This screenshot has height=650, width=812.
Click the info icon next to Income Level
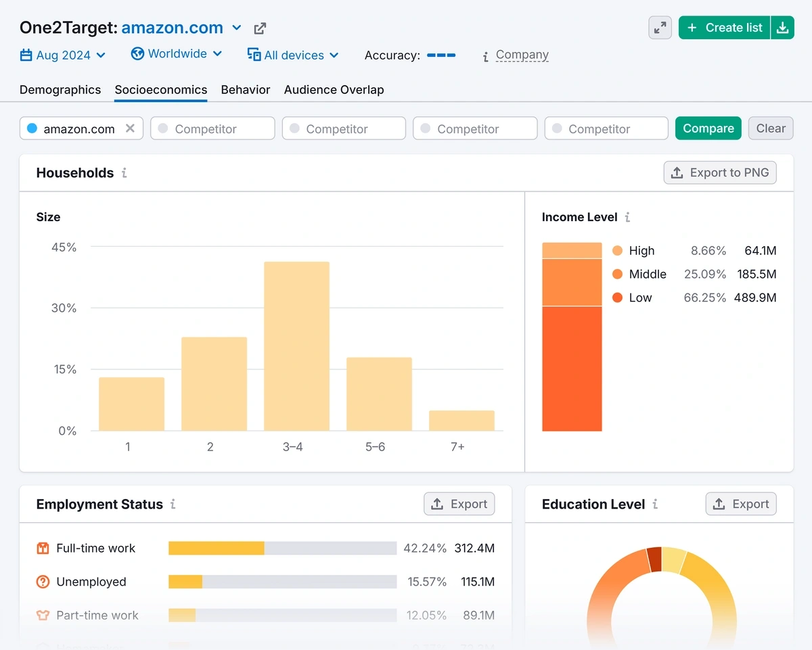click(628, 217)
